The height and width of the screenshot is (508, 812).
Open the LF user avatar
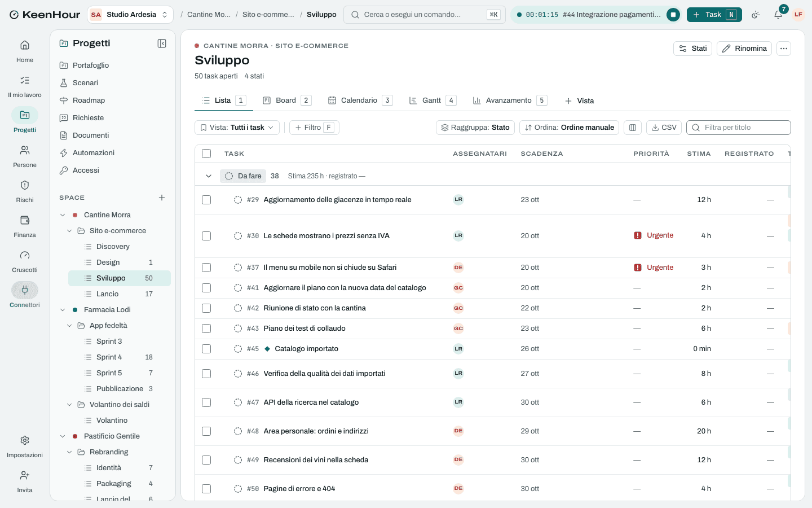[798, 15]
